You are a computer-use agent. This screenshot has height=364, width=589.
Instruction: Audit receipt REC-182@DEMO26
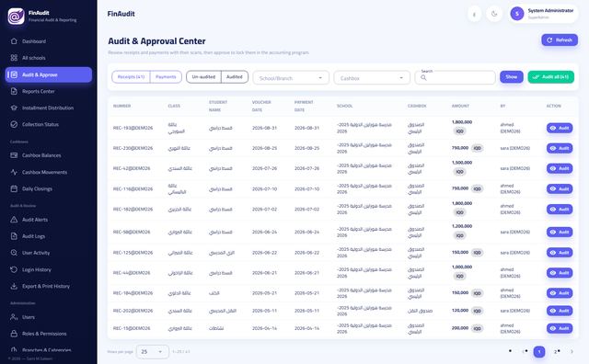560,209
